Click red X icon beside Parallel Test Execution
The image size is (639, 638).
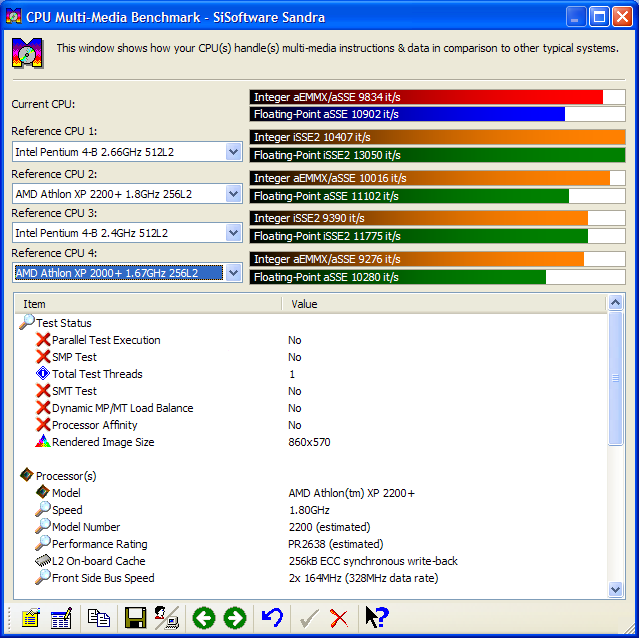click(x=43, y=339)
